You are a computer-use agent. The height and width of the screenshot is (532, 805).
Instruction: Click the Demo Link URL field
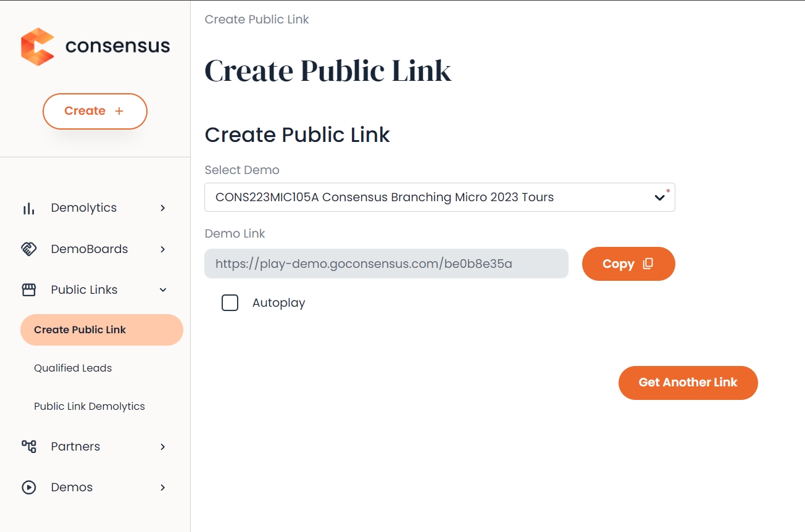(x=386, y=264)
